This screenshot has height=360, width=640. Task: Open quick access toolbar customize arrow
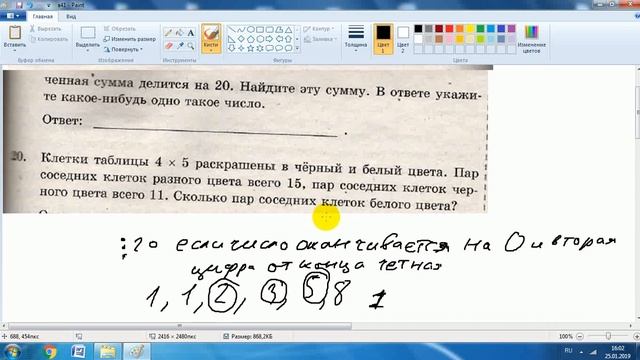(49, 5)
